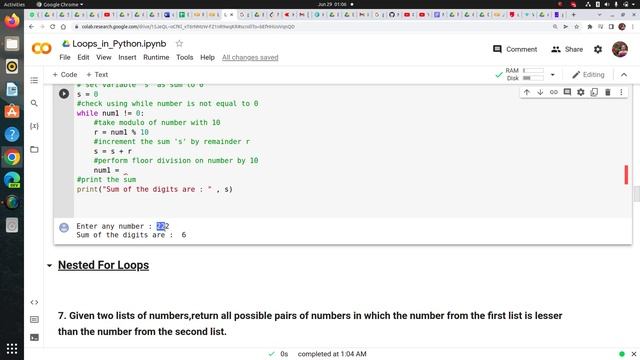Add a new Text cell
640x360 pixels.
(97, 75)
